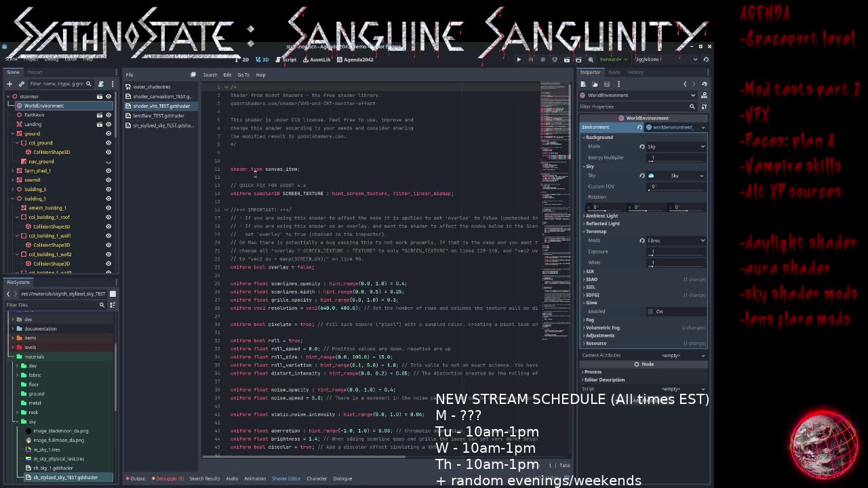Screen dimensions: 868x488
Task: Add a new child node with plus icon
Action: [9, 84]
